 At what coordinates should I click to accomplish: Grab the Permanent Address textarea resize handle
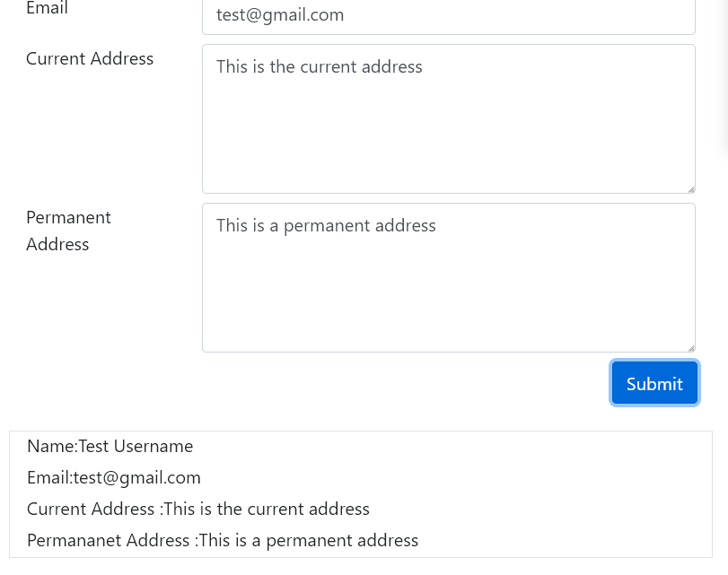click(x=690, y=347)
